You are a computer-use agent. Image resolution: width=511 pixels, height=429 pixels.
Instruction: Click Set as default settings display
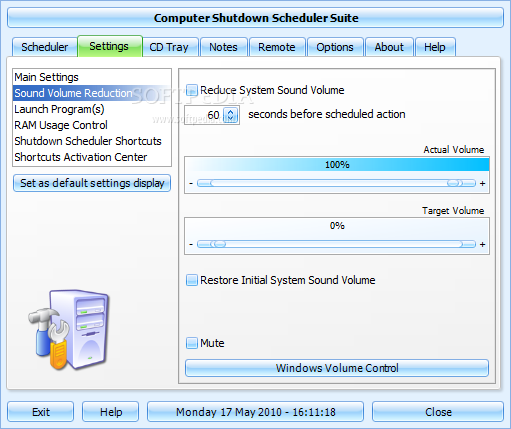(92, 183)
